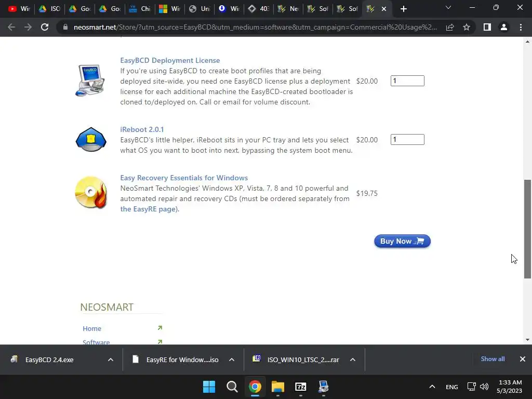This screenshot has height=399, width=532.
Task: Click the Chrome taskbar icon
Action: click(x=255, y=387)
